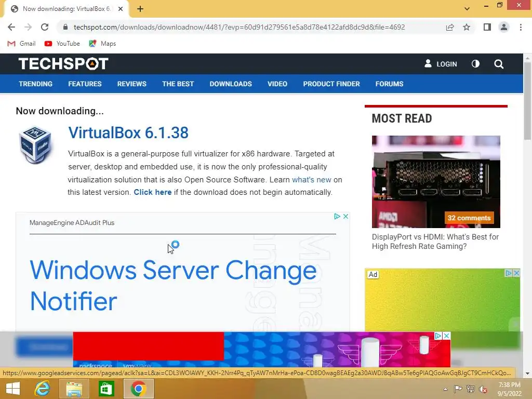This screenshot has height=399, width=532.
Task: Click the LOGIN button
Action: [x=441, y=64]
